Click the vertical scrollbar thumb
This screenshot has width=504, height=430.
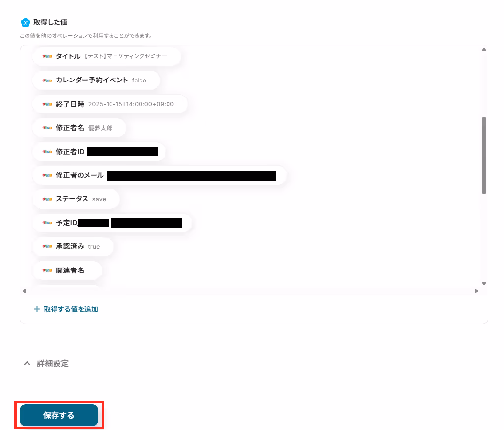click(x=484, y=156)
